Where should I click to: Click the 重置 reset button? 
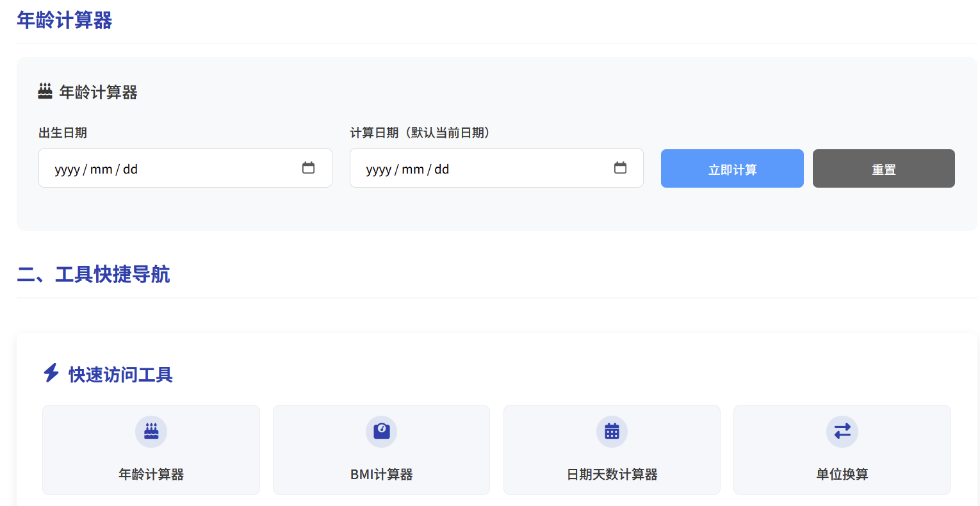click(883, 168)
